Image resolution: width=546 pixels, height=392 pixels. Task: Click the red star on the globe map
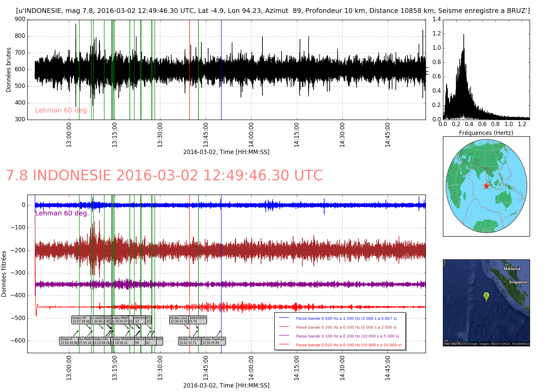[486, 186]
